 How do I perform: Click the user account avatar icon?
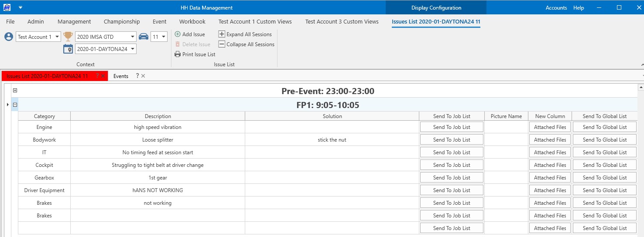click(x=9, y=37)
